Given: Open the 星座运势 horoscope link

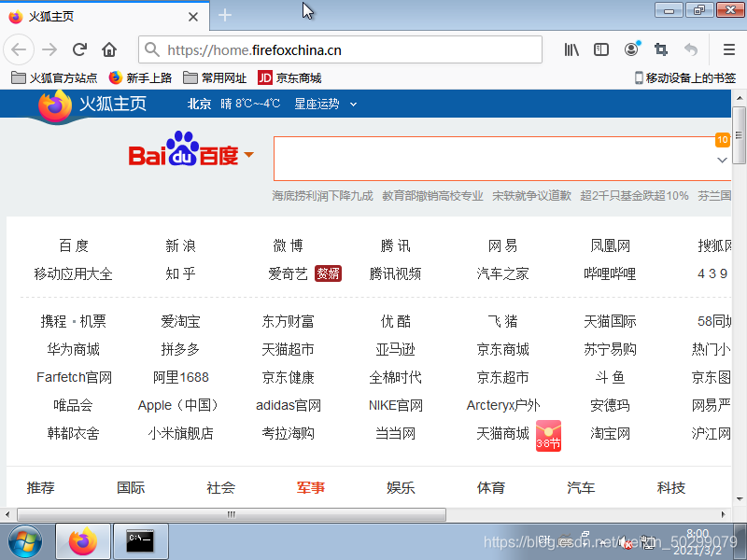Looking at the screenshot, I should (x=317, y=104).
